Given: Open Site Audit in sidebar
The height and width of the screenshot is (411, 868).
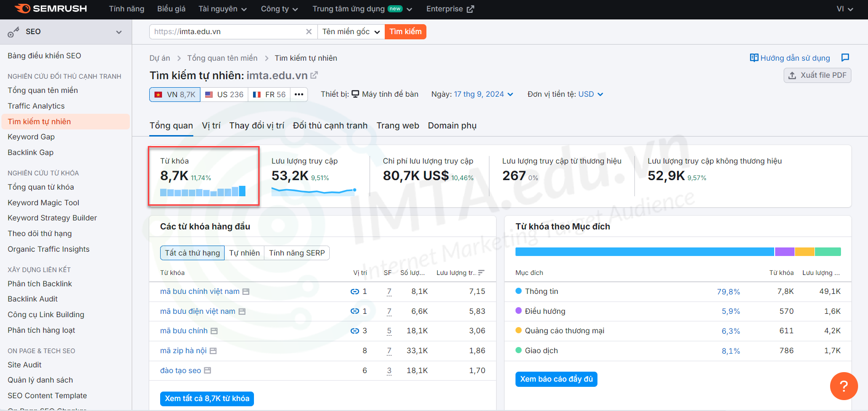Looking at the screenshot, I should pos(25,365).
